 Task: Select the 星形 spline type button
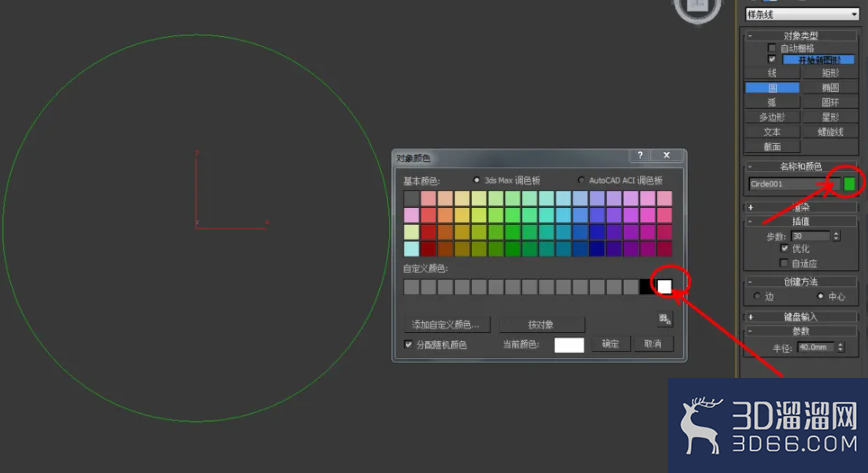pyautogui.click(x=830, y=117)
